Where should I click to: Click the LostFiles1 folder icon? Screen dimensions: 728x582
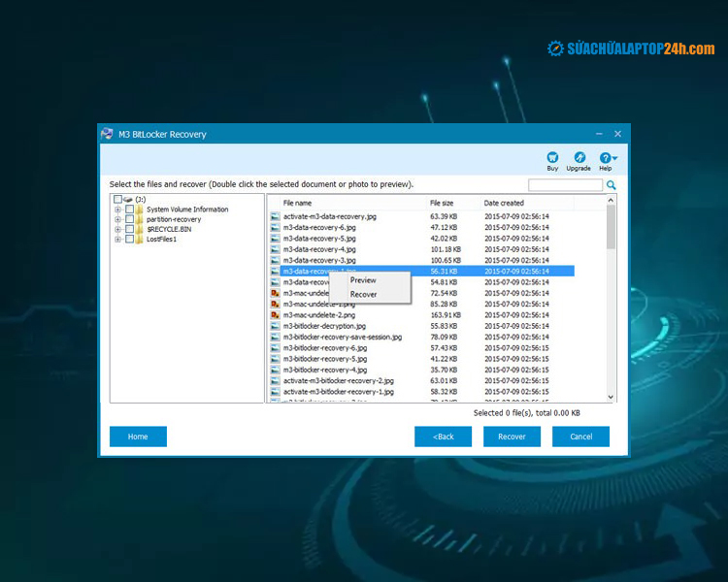pos(139,239)
